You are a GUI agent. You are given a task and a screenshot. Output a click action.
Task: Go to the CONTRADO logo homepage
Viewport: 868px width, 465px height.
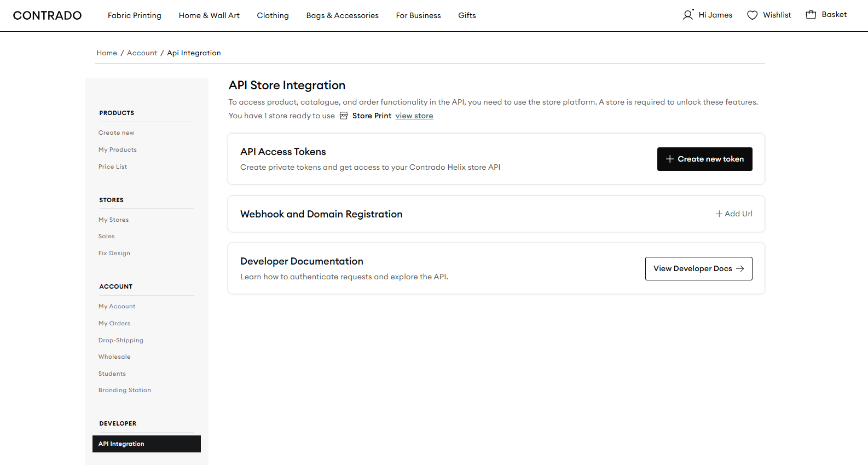tap(47, 15)
